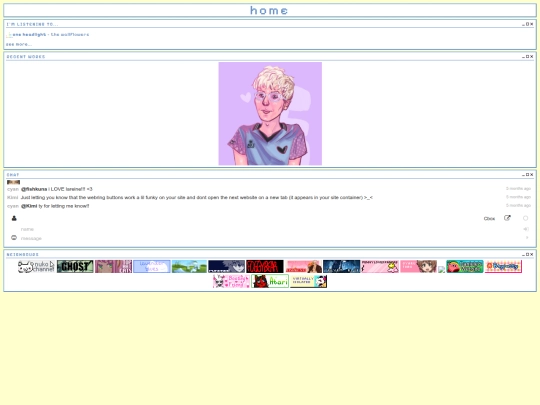Open the Cbox link in chat

coord(489,219)
